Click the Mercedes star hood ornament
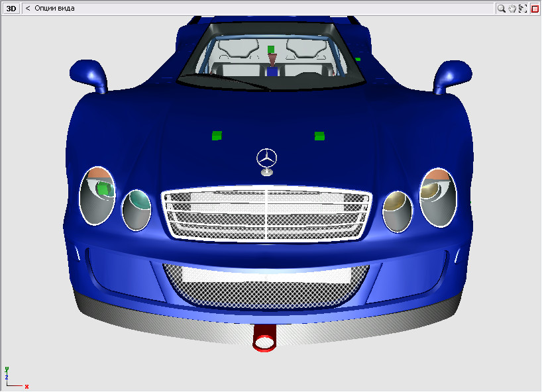 pyautogui.click(x=266, y=162)
